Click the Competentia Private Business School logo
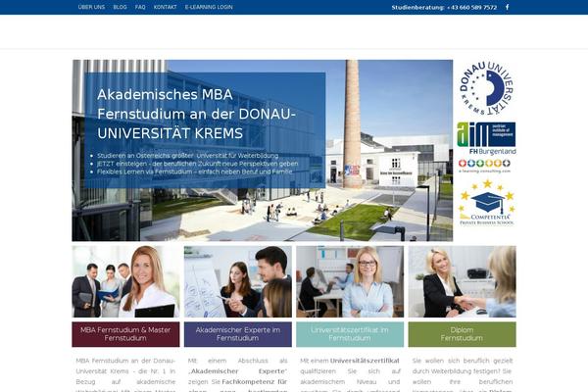The width and height of the screenshot is (588, 392). [487, 203]
